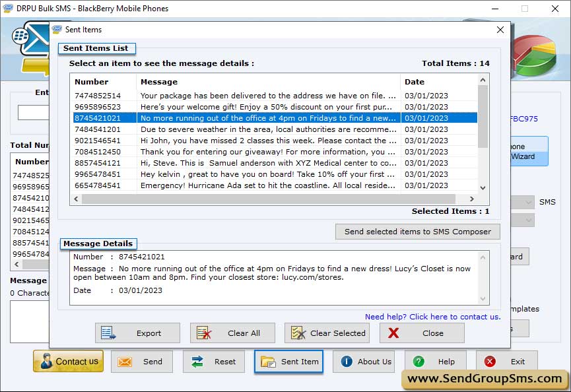The image size is (571, 392).
Task: Select the Sent Items List tab label
Action: point(96,48)
